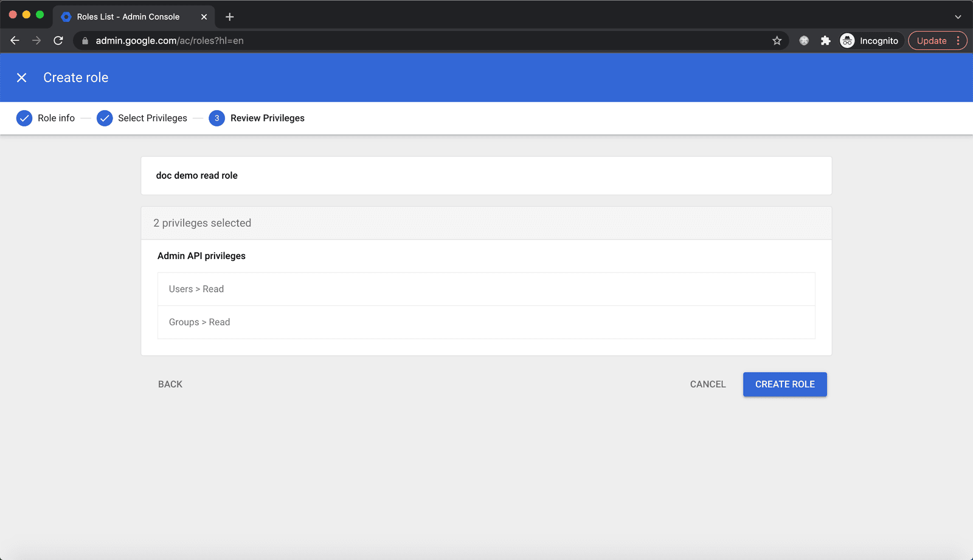
Task: Click the browser forward arrow
Action: pos(36,41)
